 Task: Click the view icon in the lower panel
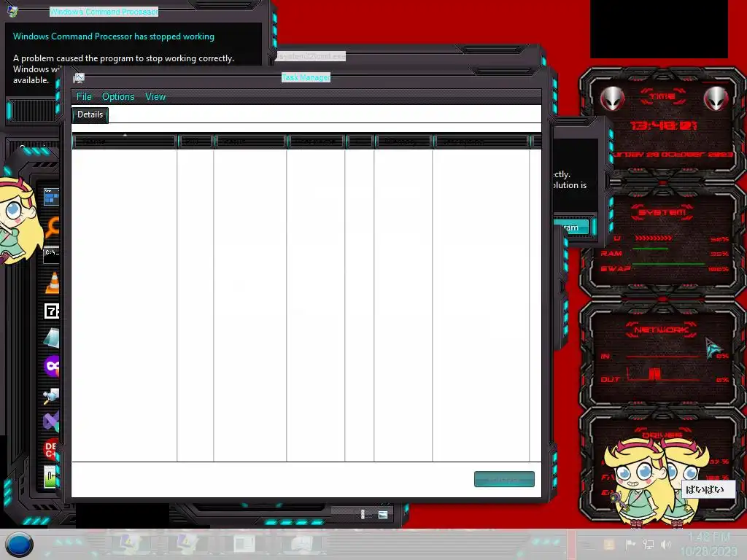(x=383, y=515)
